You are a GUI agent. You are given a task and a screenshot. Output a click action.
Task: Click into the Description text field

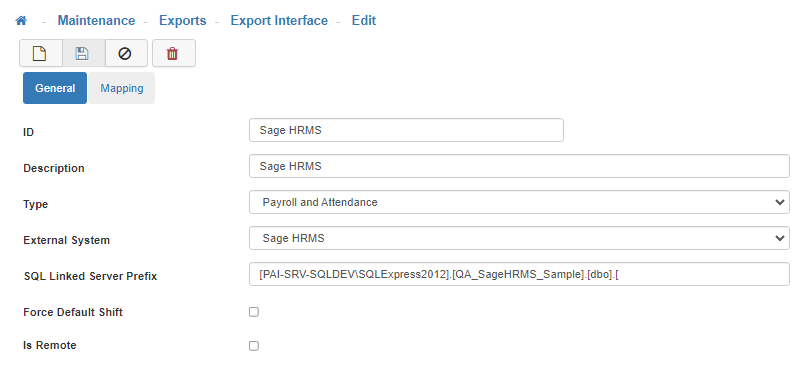(519, 166)
